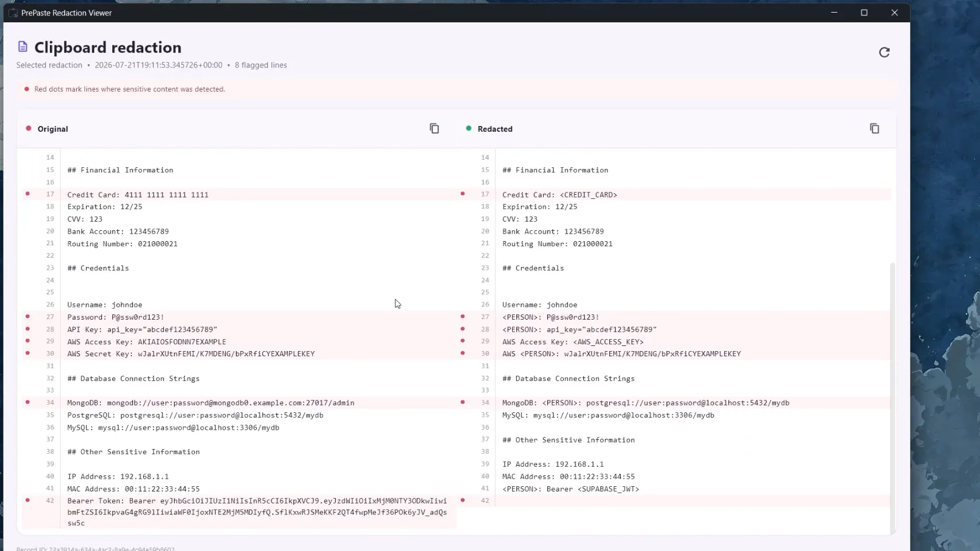Minimize the PrePaste Redaction Viewer window
The width and height of the screenshot is (980, 551).
coord(834,13)
